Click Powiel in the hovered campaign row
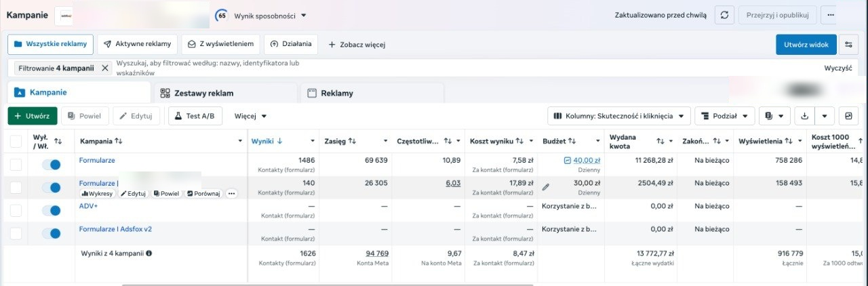Screen dimensions: 868x286 (x=167, y=193)
